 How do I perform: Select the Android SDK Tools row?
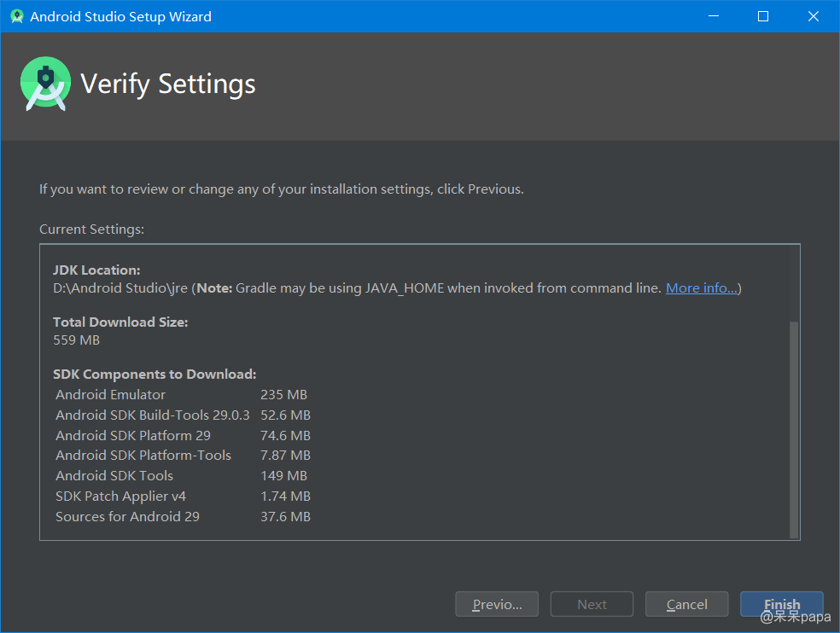click(182, 475)
